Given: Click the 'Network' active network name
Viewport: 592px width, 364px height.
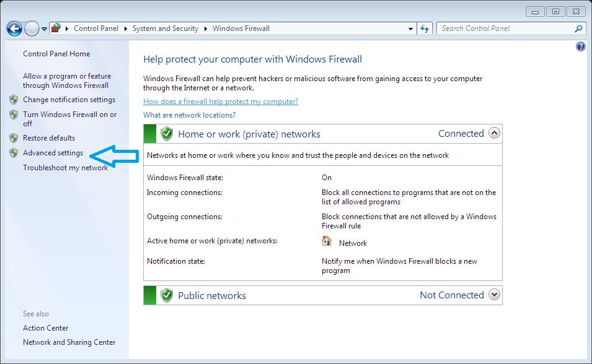Looking at the screenshot, I should [x=353, y=243].
